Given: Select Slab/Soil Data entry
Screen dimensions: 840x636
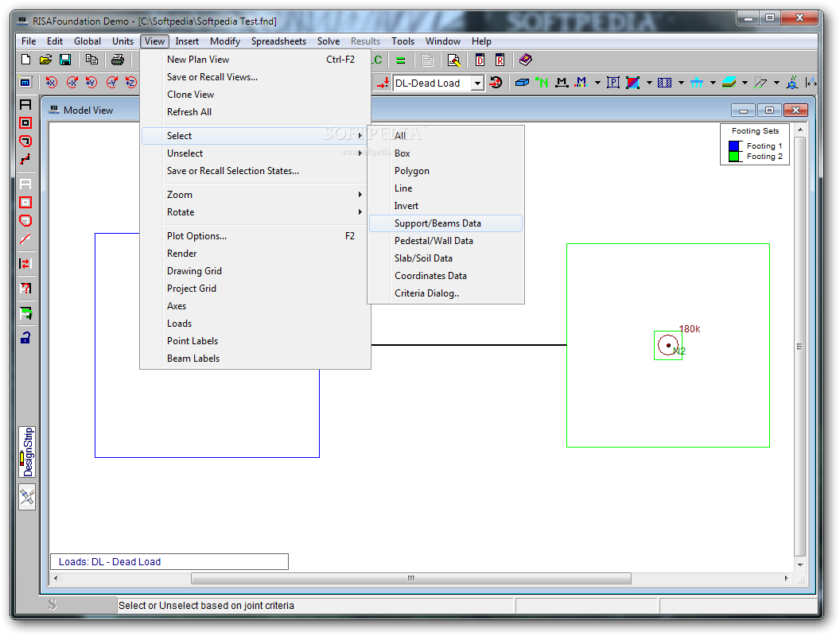Looking at the screenshot, I should point(445,258).
